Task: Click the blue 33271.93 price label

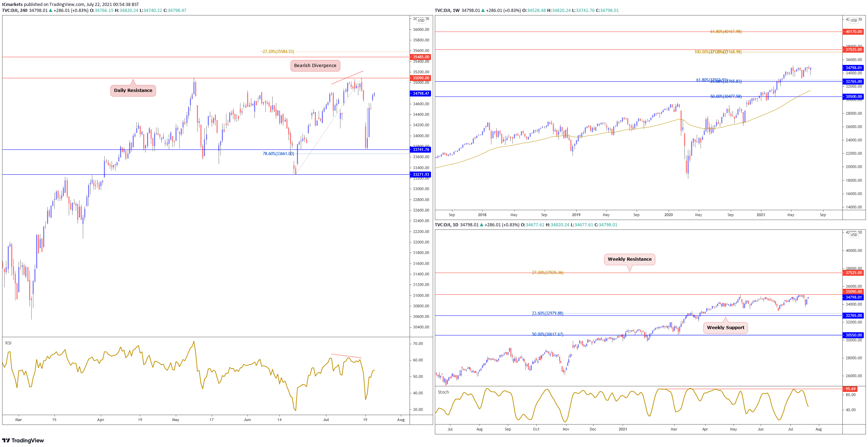Action: pos(420,174)
